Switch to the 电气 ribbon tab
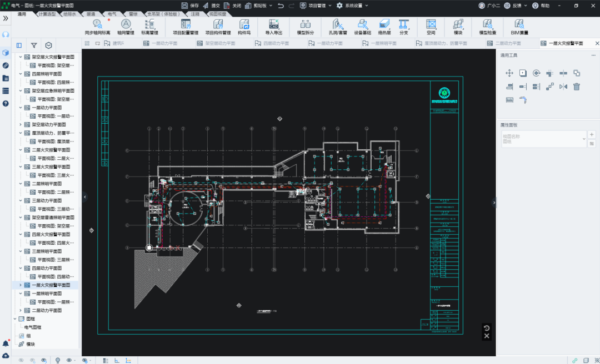Image resolution: width=600 pixels, height=364 pixels. tap(112, 14)
